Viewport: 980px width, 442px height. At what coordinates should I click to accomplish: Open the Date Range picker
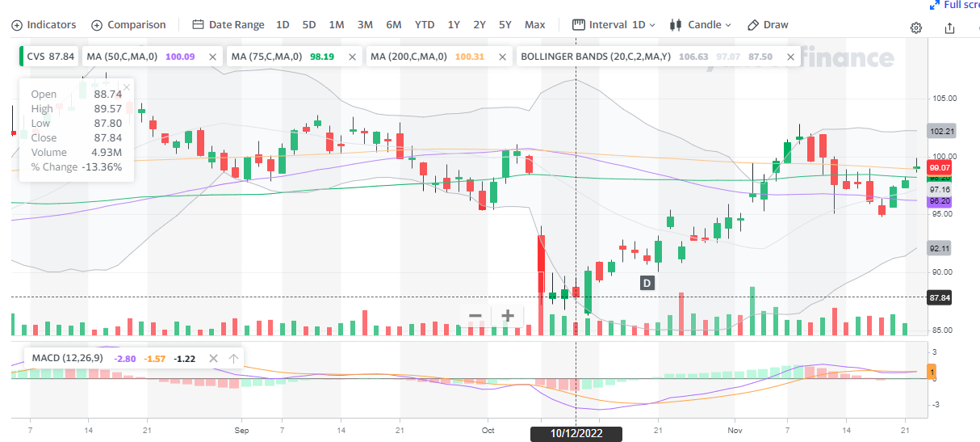[228, 25]
